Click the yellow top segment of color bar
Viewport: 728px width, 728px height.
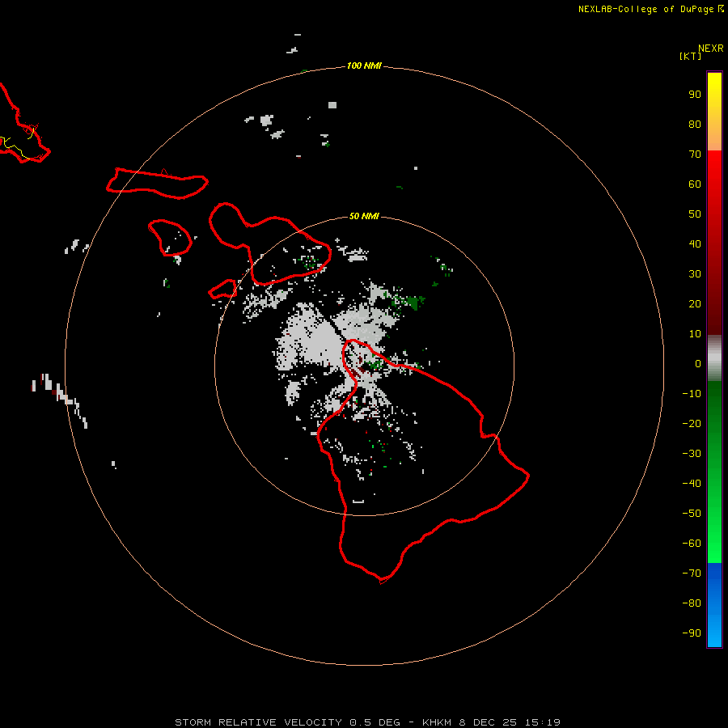[714, 112]
